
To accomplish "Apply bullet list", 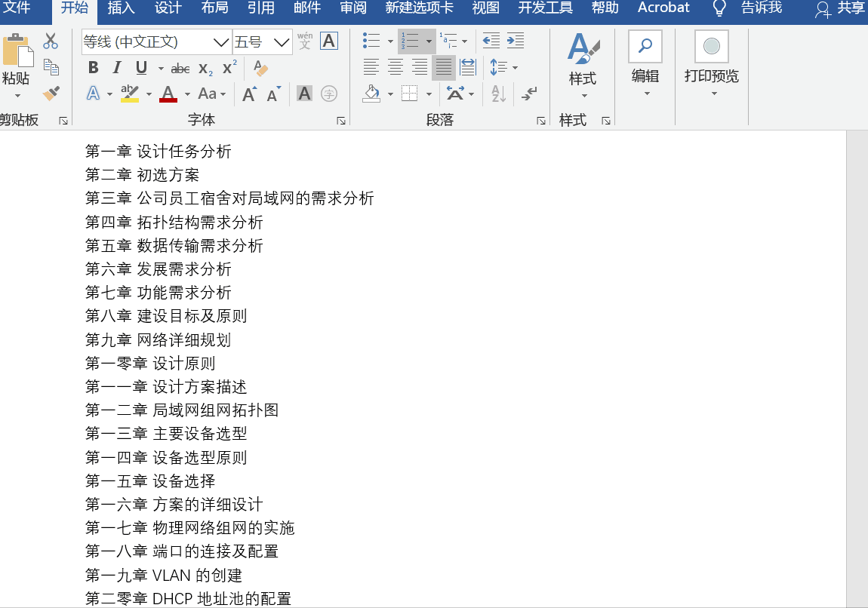I will (x=371, y=41).
